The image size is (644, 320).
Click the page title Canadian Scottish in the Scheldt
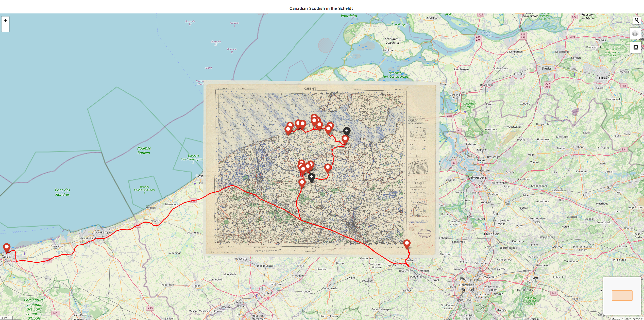321,8
